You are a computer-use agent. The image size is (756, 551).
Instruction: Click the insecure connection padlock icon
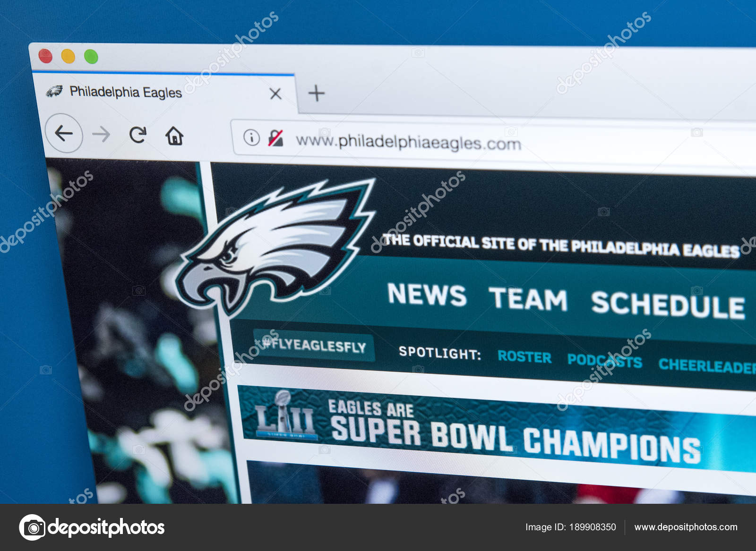pos(275,138)
